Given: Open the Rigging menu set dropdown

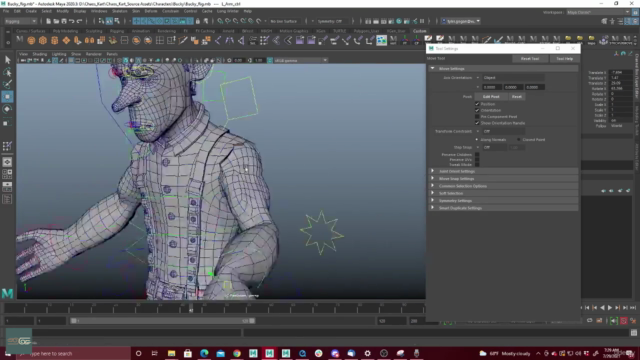Looking at the screenshot, I should click(x=20, y=21).
